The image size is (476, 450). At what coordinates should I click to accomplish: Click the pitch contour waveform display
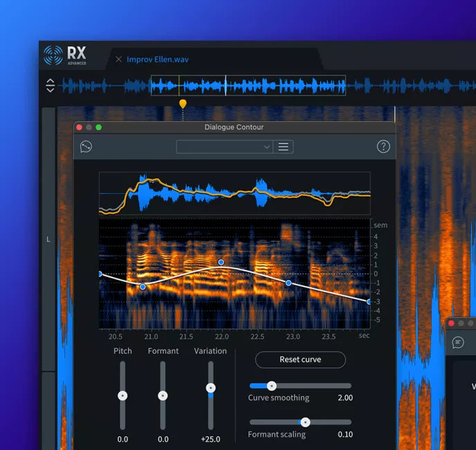coord(235,194)
